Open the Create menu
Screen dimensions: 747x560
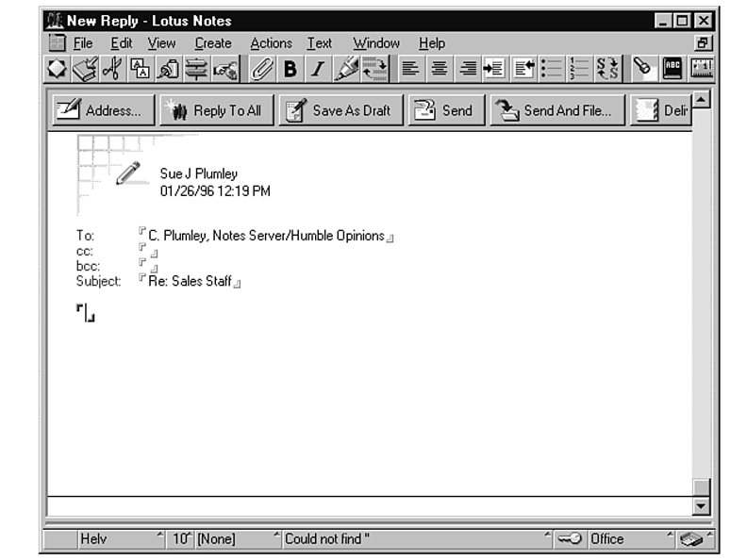[213, 43]
